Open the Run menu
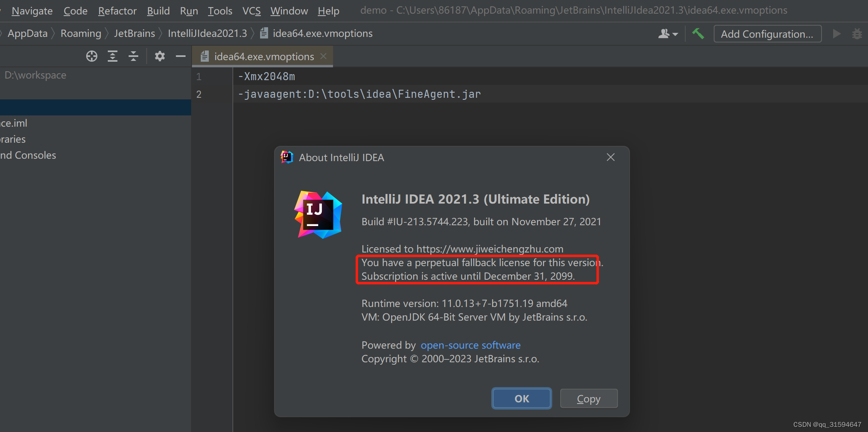 (x=189, y=11)
